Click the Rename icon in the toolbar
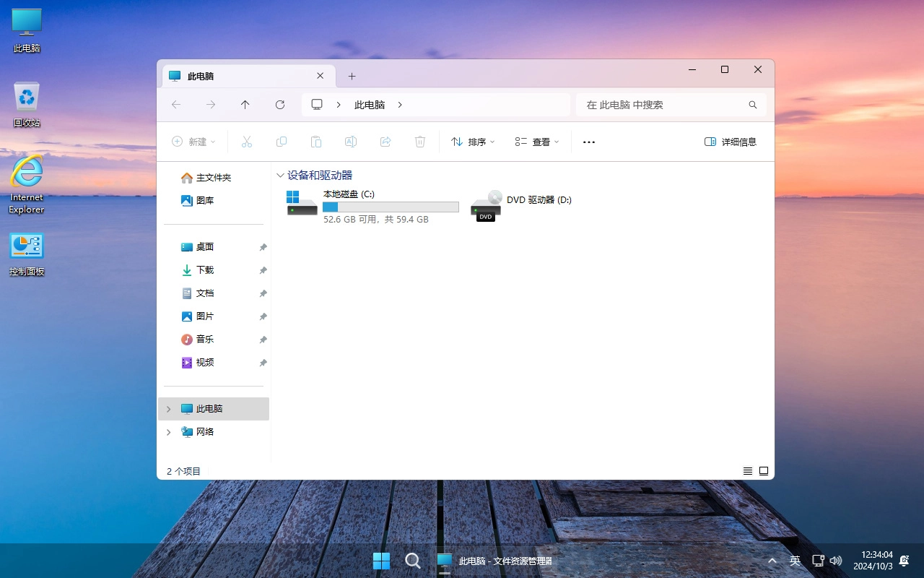The width and height of the screenshot is (924, 578). pyautogui.click(x=351, y=142)
